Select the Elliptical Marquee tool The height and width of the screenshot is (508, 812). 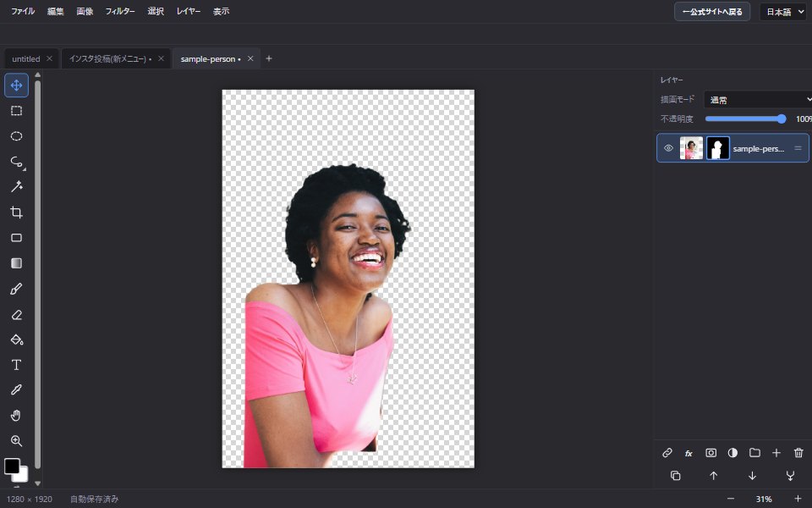pos(17,135)
